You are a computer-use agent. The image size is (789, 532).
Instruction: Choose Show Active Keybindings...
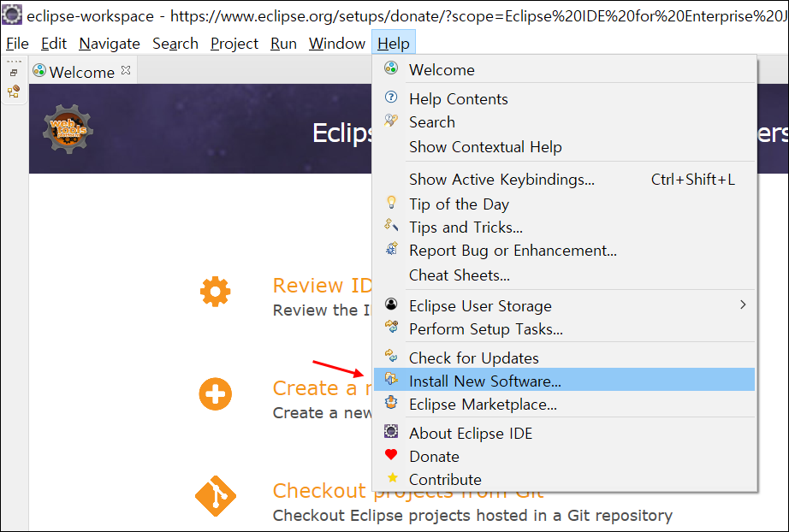[564, 179]
